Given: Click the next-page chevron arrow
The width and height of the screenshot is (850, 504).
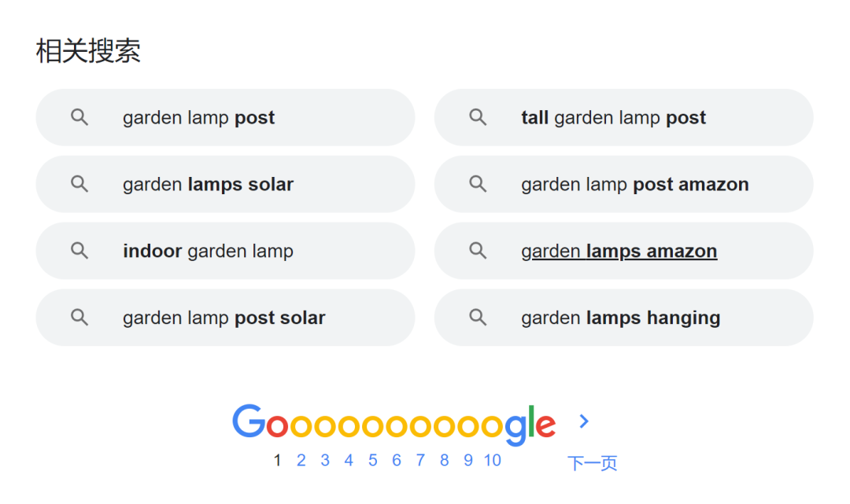Looking at the screenshot, I should [x=584, y=421].
